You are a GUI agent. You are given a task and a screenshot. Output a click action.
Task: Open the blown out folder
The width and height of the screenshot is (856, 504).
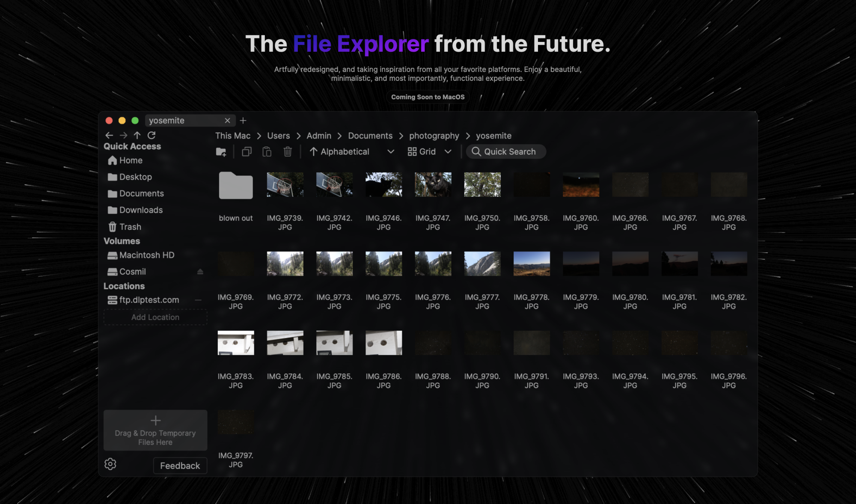(x=236, y=186)
